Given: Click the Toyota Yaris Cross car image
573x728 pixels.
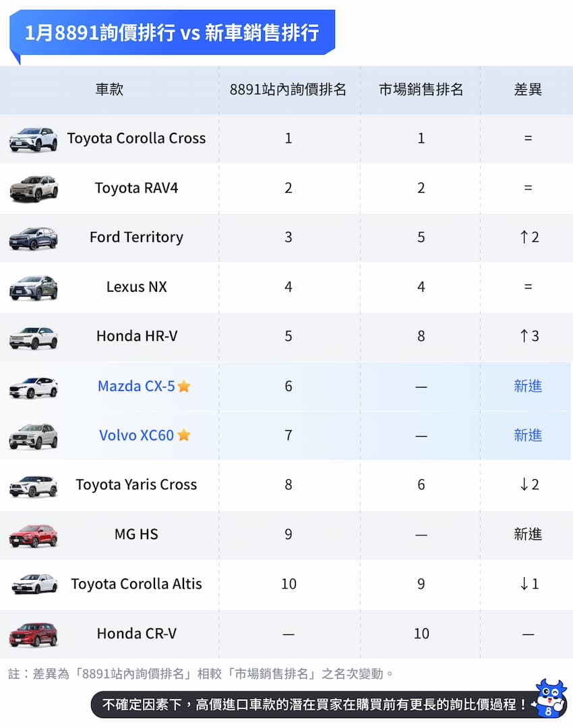Looking at the screenshot, I should click(33, 485).
